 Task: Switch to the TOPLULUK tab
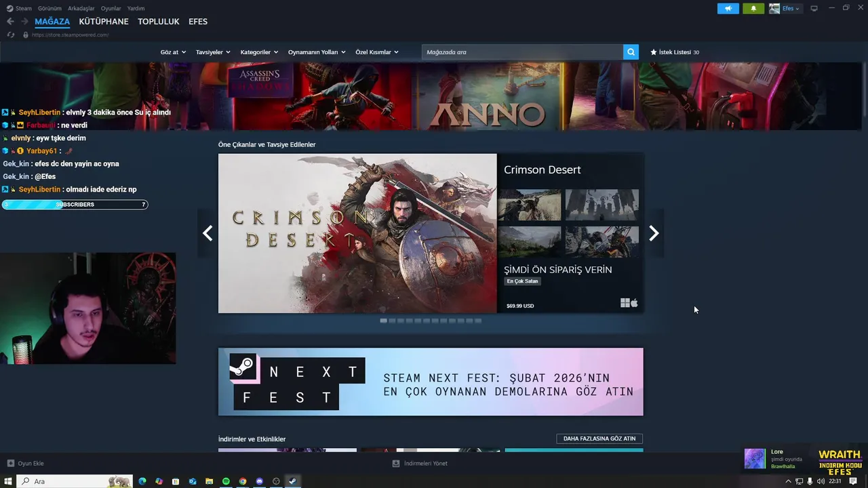(x=159, y=22)
